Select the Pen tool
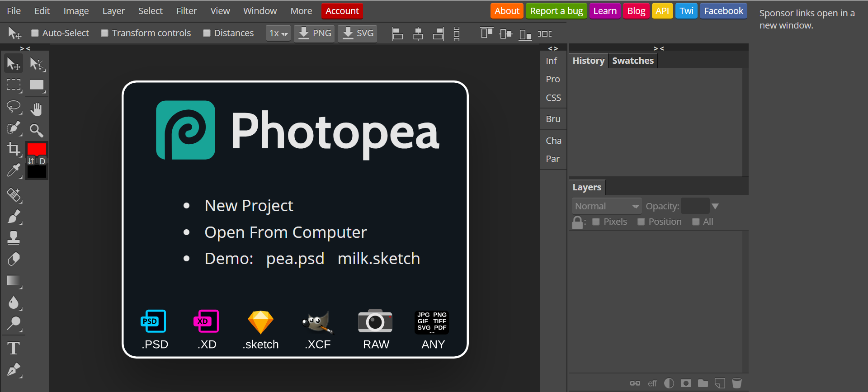The width and height of the screenshot is (868, 392). click(14, 370)
